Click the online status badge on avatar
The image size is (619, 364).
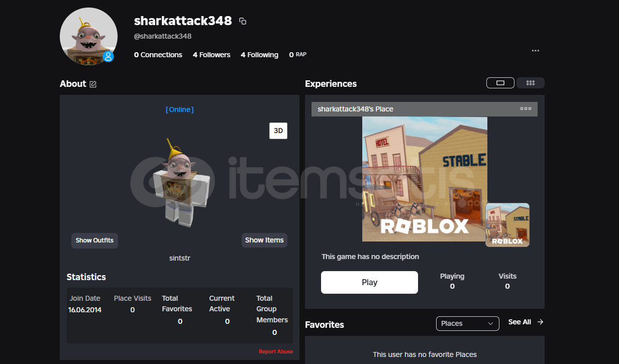(108, 57)
